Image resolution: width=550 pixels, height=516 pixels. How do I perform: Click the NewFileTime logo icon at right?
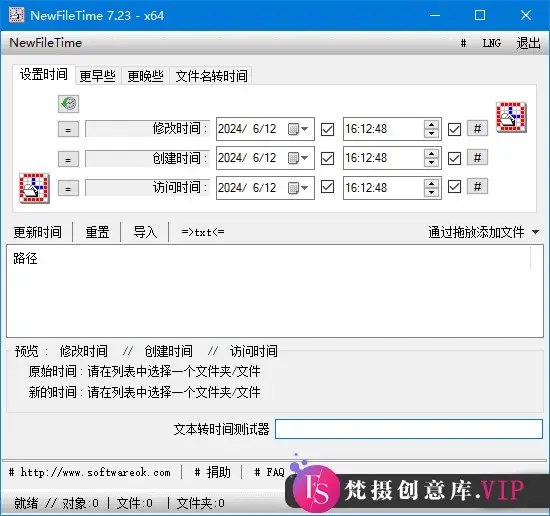pyautogui.click(x=511, y=117)
